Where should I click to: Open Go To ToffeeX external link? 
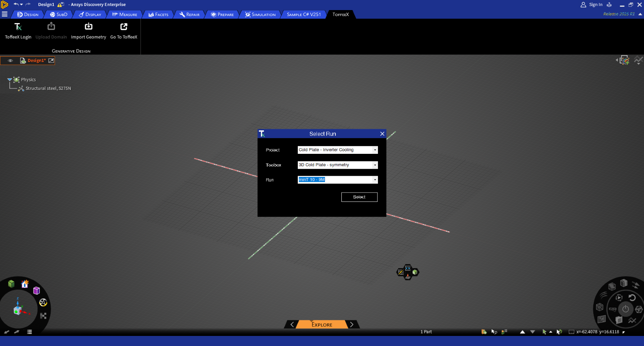tap(124, 31)
